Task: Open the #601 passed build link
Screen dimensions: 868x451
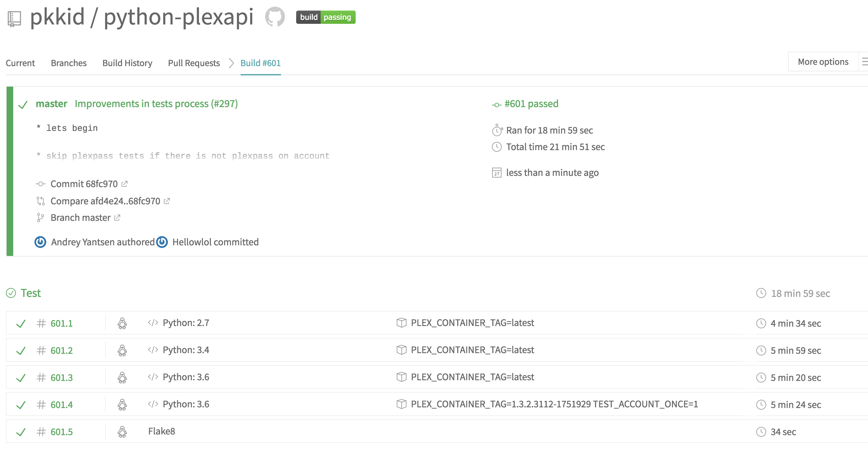Action: [x=531, y=103]
